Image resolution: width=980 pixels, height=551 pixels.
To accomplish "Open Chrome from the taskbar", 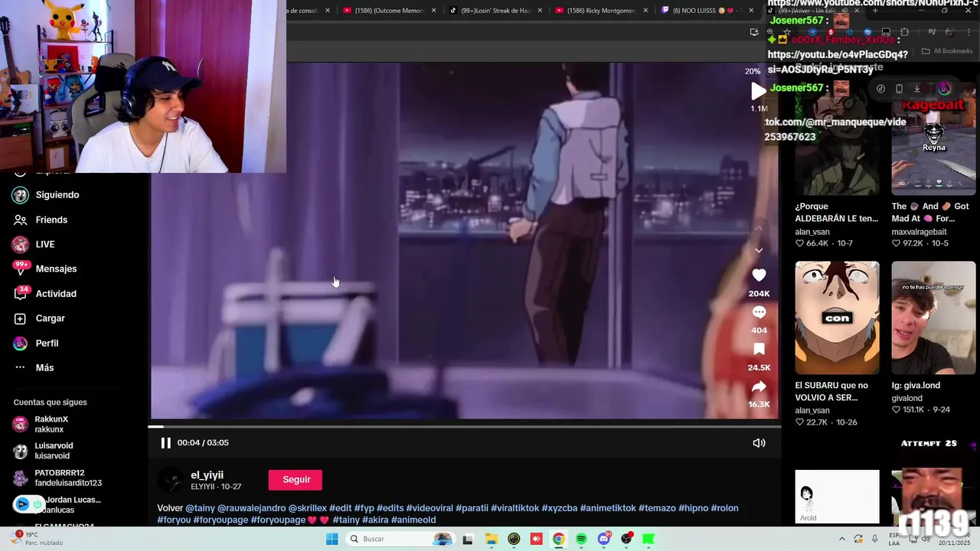I will 558,539.
